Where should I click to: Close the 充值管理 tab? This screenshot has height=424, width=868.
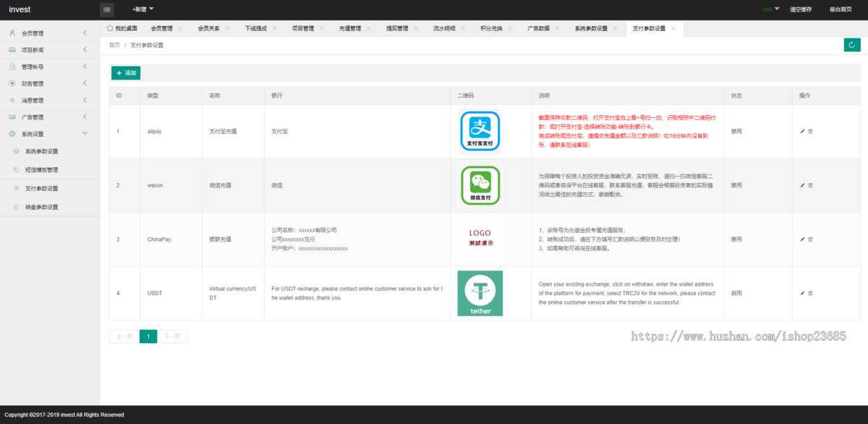click(369, 28)
